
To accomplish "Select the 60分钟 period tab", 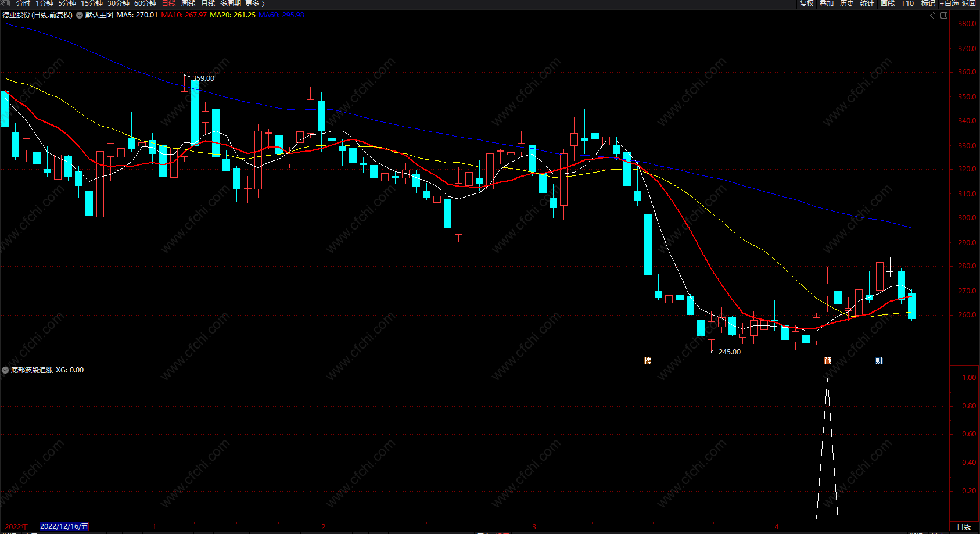I will pos(145,3).
